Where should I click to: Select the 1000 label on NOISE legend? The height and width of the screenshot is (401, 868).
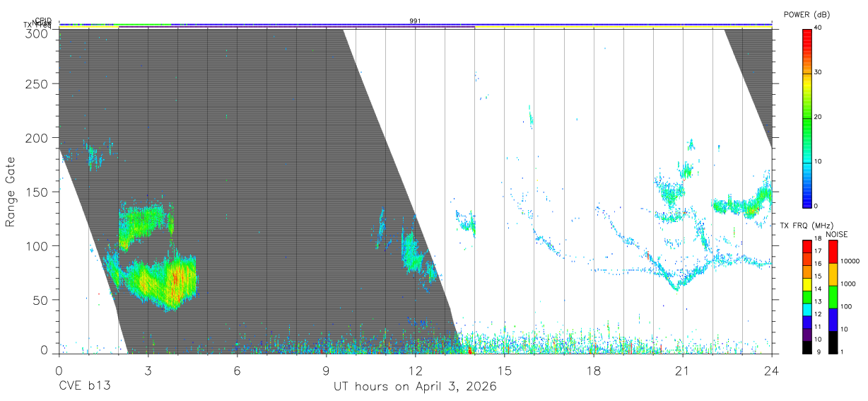click(849, 284)
